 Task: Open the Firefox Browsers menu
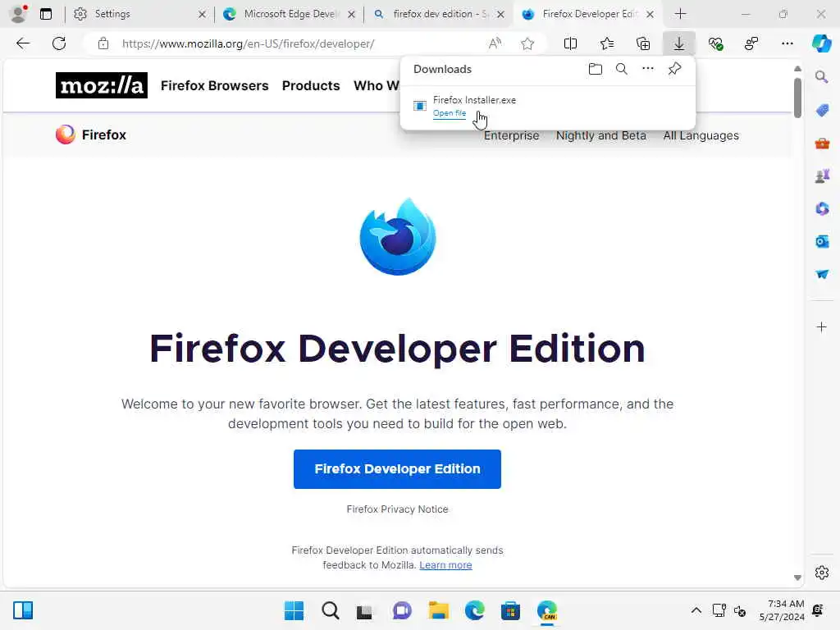click(x=214, y=85)
